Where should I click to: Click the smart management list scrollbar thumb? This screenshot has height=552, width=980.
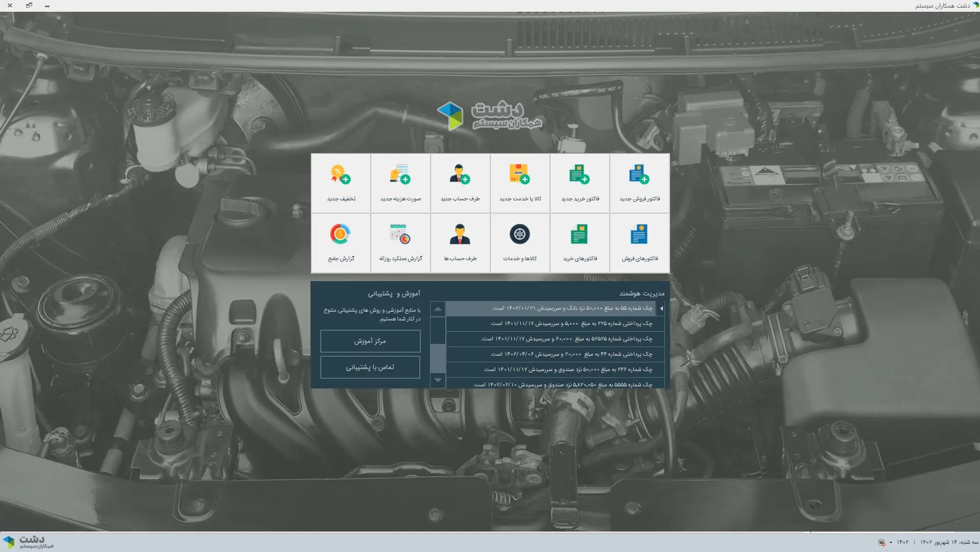pyautogui.click(x=438, y=358)
